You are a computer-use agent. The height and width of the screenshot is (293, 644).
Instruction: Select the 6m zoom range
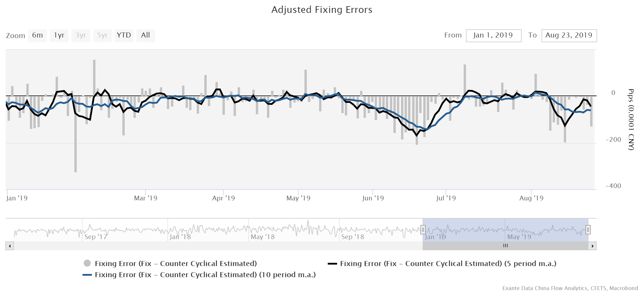pos(37,35)
